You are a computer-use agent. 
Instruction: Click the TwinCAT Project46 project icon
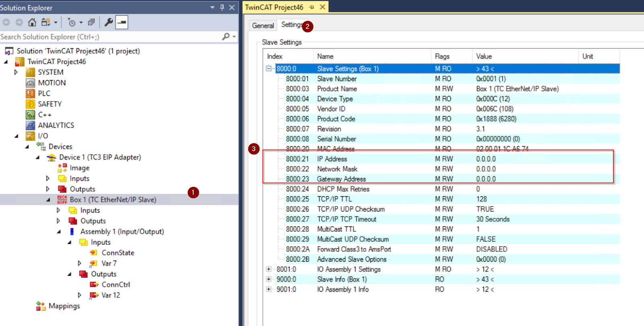[19, 62]
